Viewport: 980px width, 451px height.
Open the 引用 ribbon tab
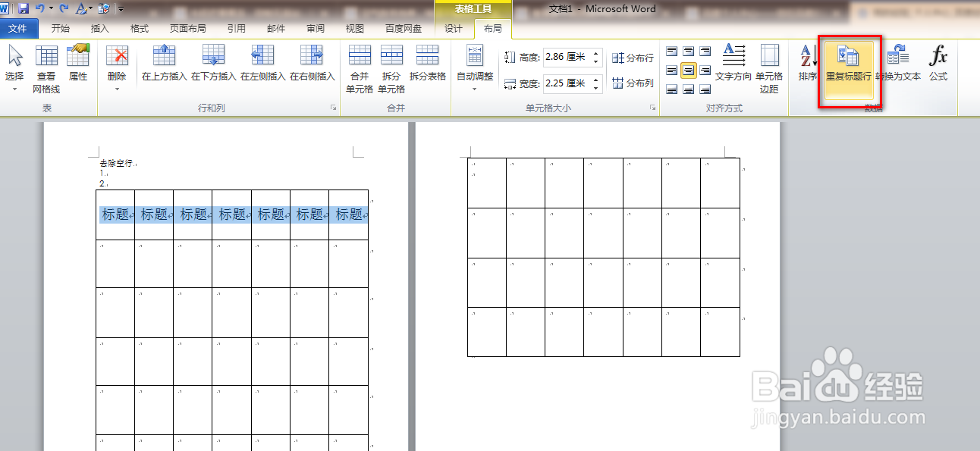click(x=237, y=29)
